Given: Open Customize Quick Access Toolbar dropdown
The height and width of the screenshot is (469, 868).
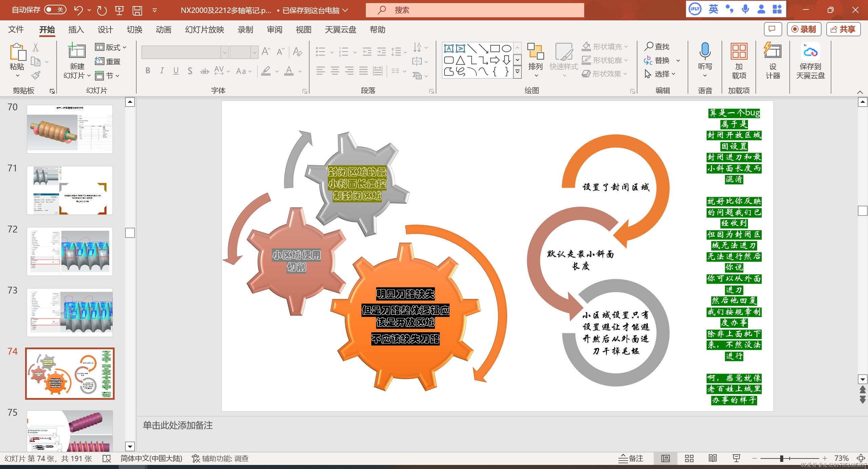Looking at the screenshot, I should (x=155, y=10).
